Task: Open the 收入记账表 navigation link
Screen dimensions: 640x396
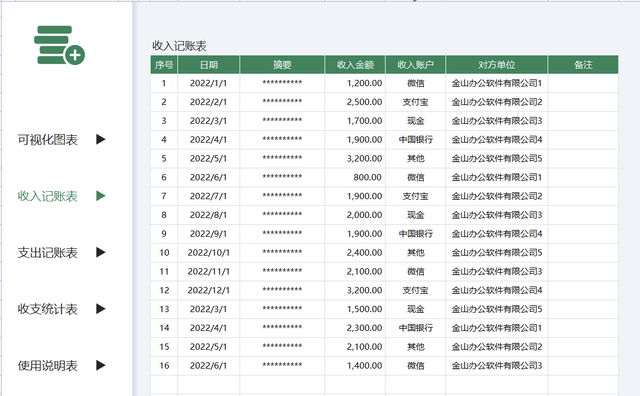Action: (x=47, y=196)
